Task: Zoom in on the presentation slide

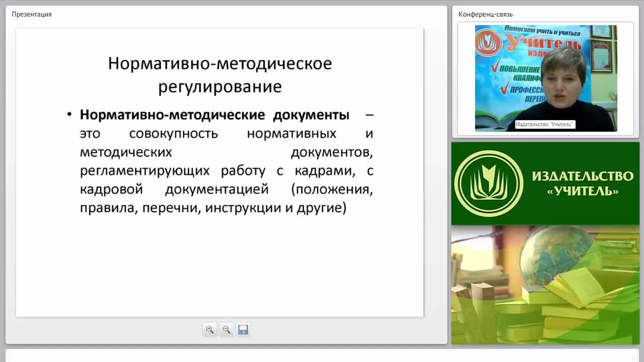Action: (210, 330)
